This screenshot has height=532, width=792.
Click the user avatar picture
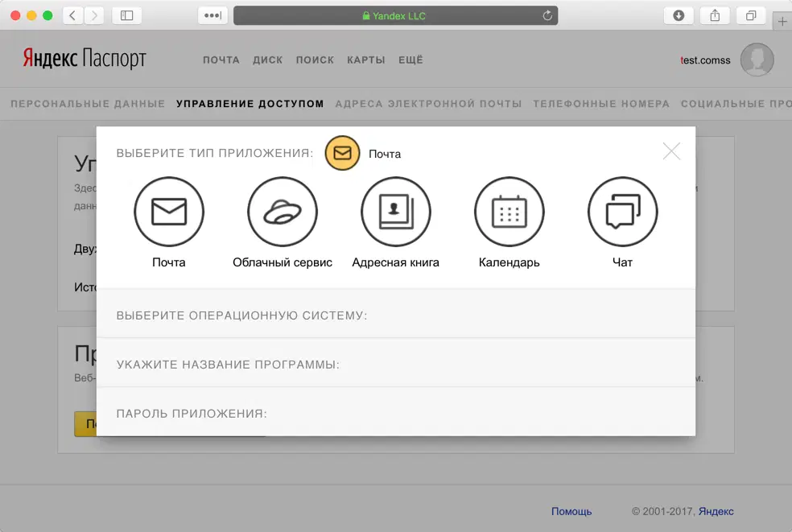pyautogui.click(x=757, y=60)
